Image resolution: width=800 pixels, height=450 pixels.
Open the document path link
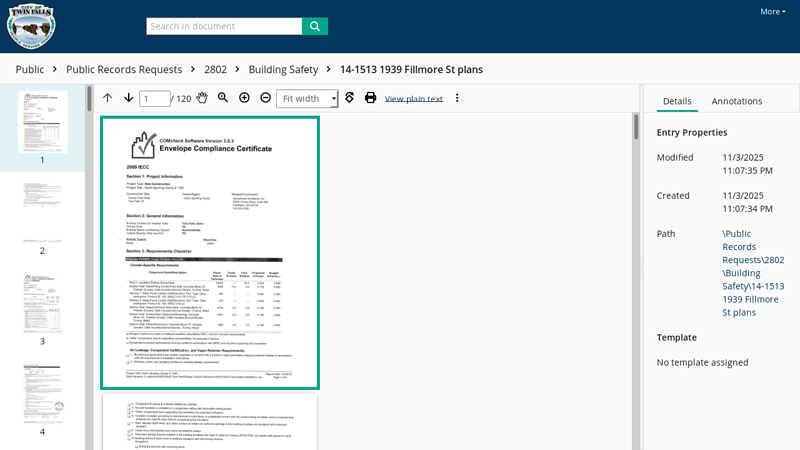click(753, 273)
